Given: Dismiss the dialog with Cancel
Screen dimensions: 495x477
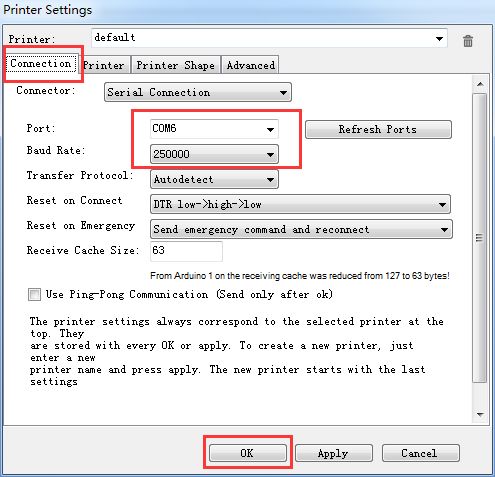Looking at the screenshot, I should 421,453.
